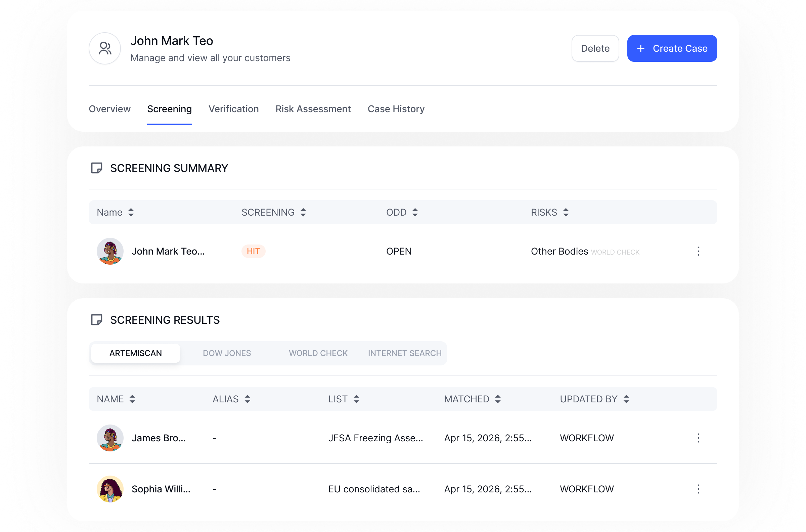
Task: Open the kebab menu for John Mark Teo
Action: click(x=699, y=251)
